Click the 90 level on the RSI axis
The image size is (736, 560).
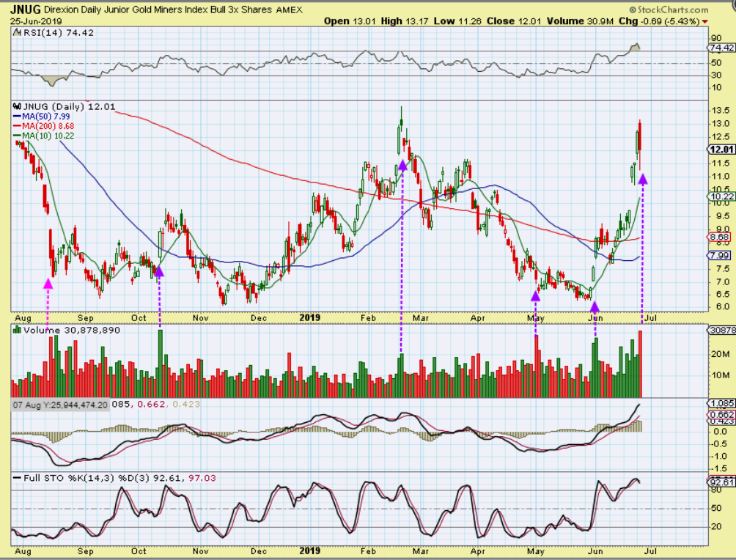(x=716, y=39)
